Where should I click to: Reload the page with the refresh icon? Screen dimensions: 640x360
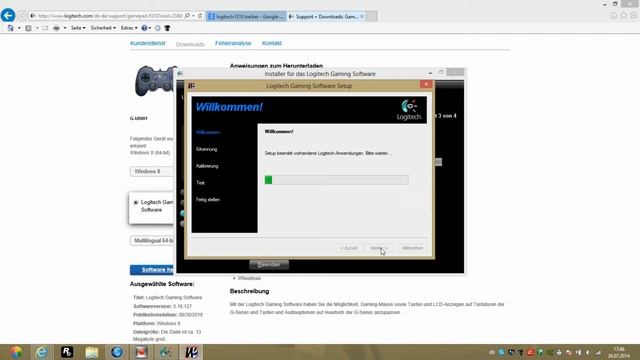coord(200,16)
